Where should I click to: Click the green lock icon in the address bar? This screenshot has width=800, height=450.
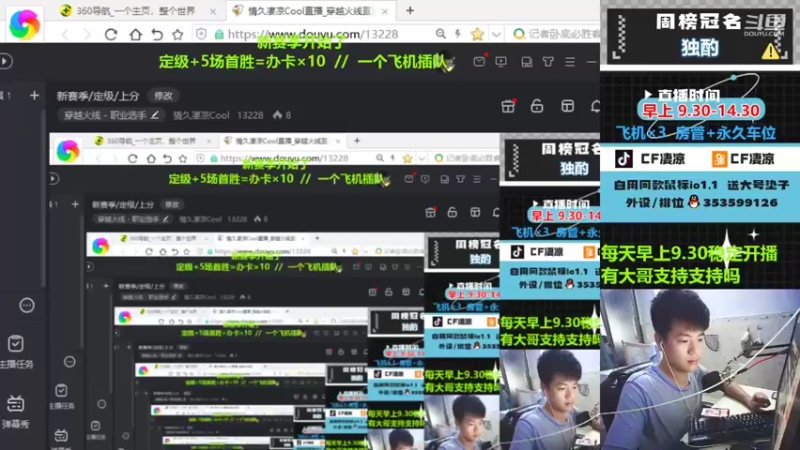click(x=219, y=34)
